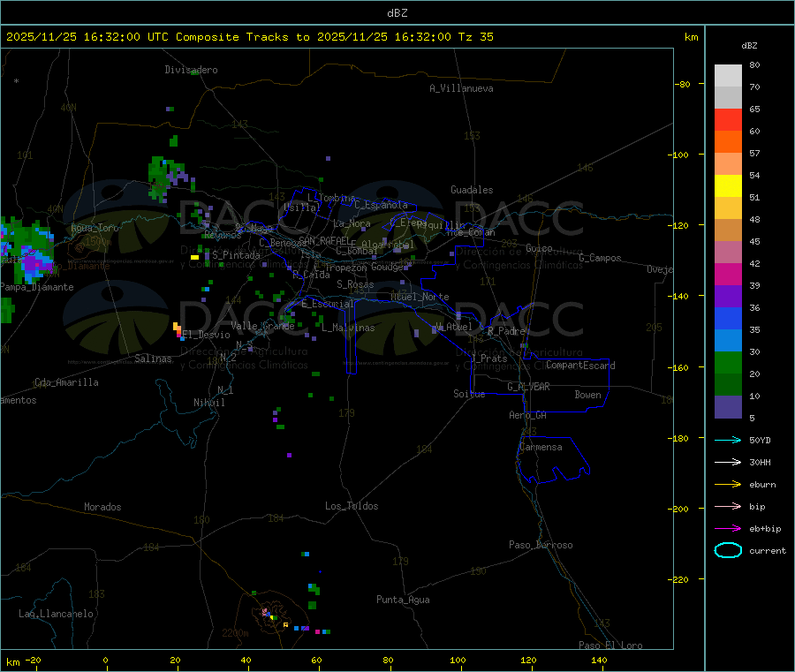This screenshot has width=795, height=672.
Task: Click the La_Nora place label
Action: tap(352, 223)
